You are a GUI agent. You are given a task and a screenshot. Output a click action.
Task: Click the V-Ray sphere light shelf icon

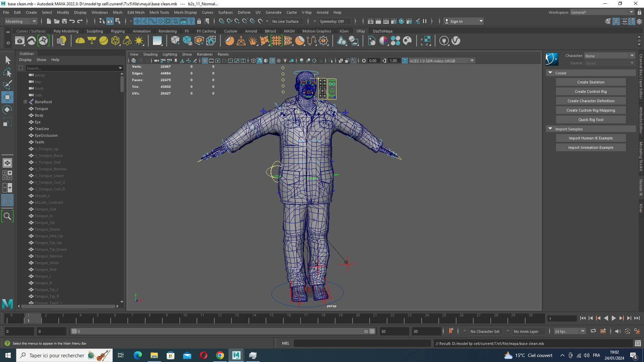point(104,41)
